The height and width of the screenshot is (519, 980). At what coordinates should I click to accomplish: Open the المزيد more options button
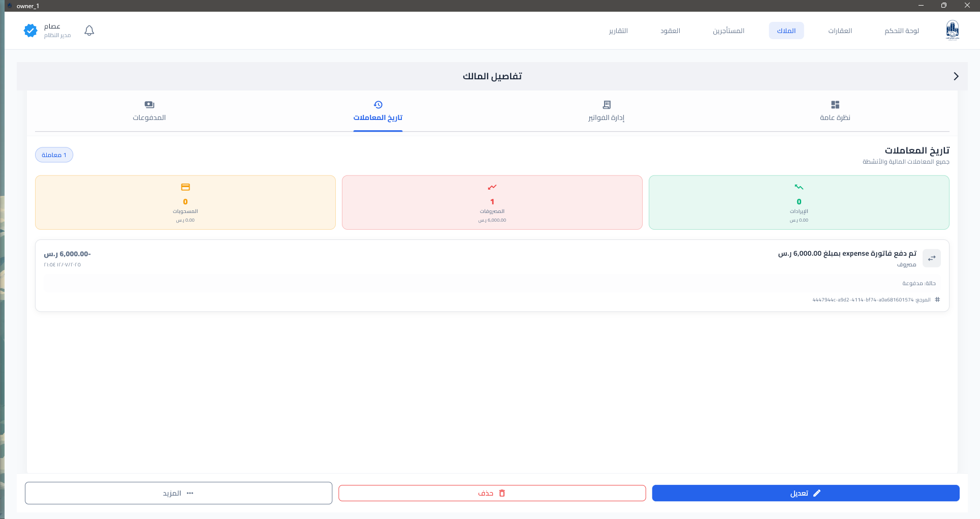click(178, 493)
